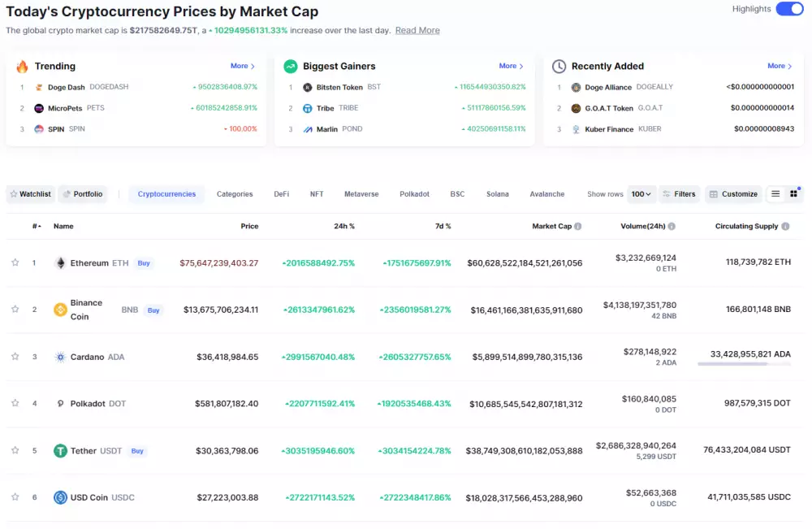Open the Watchlist via its star icon
Screen dimensions: 812x529
tap(14, 193)
